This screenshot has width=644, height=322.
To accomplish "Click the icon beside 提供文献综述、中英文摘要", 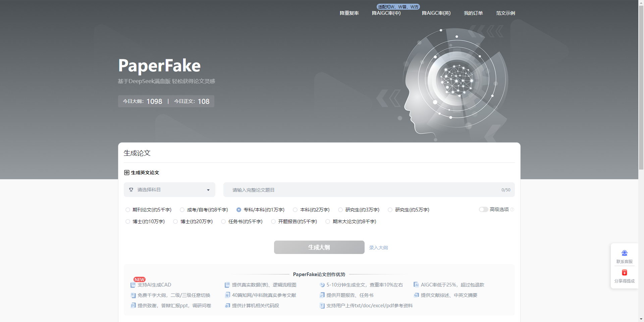I will point(416,295).
